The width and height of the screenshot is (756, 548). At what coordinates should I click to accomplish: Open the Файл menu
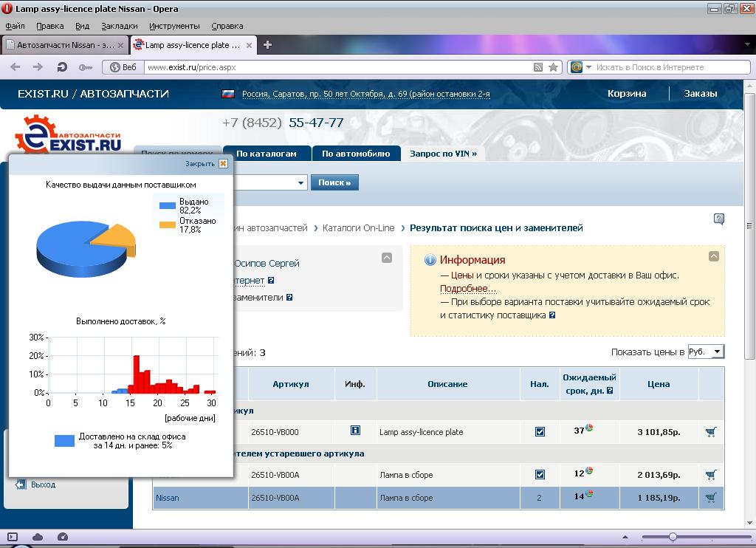pyautogui.click(x=15, y=26)
